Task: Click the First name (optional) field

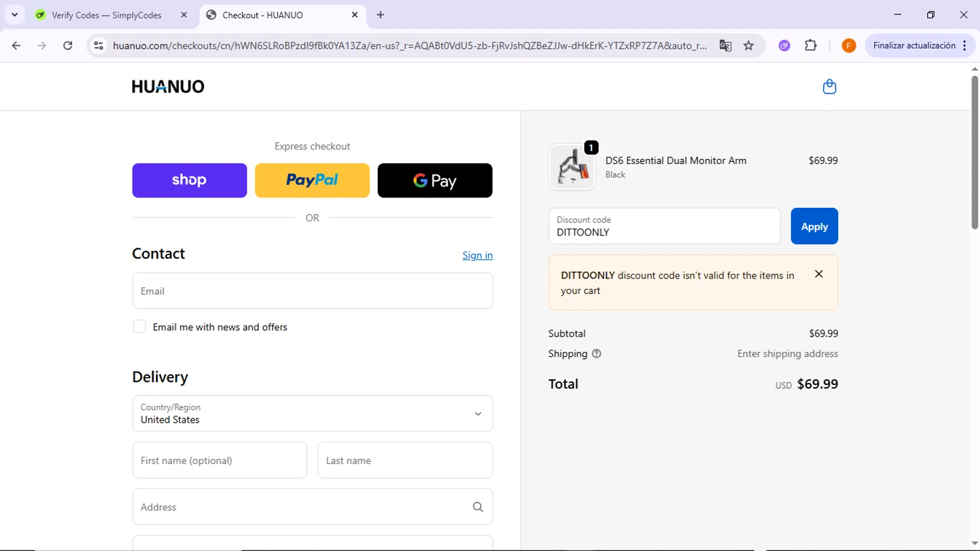Action: [220, 460]
